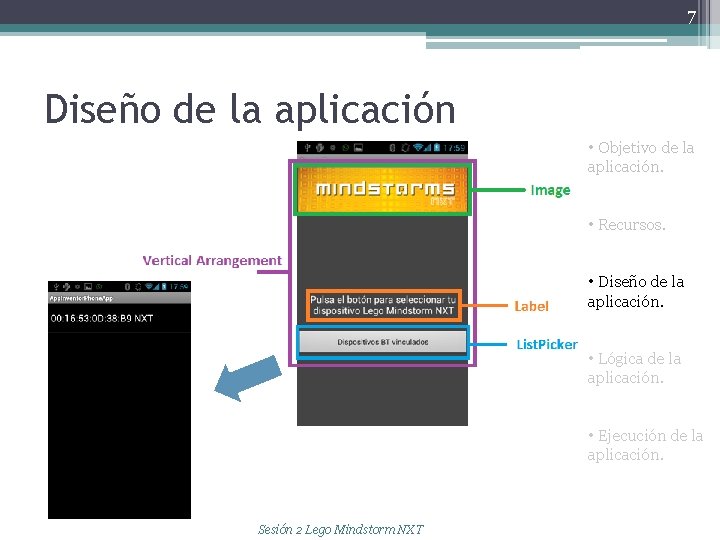This screenshot has width=720, height=540.
Task: Go to 'Objetivo de la aplicación' outline item
Action: 641,157
